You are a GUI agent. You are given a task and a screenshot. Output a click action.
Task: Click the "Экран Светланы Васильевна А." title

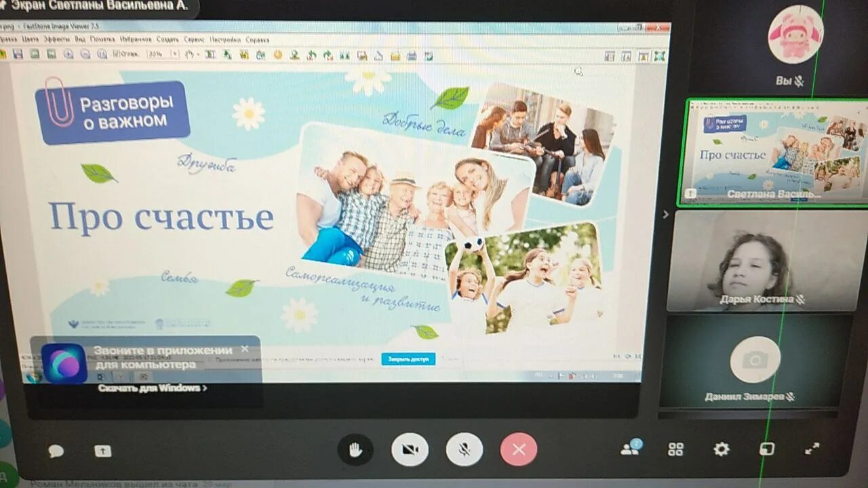100,5
